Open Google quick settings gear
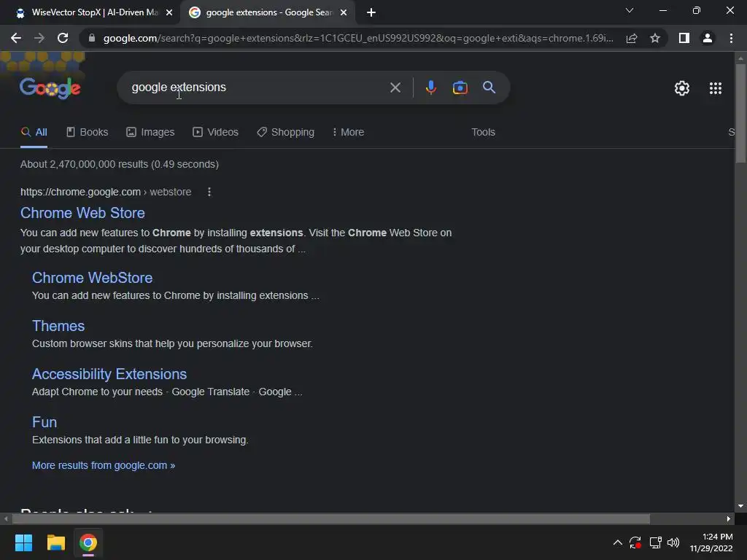747x560 pixels. 682,88
